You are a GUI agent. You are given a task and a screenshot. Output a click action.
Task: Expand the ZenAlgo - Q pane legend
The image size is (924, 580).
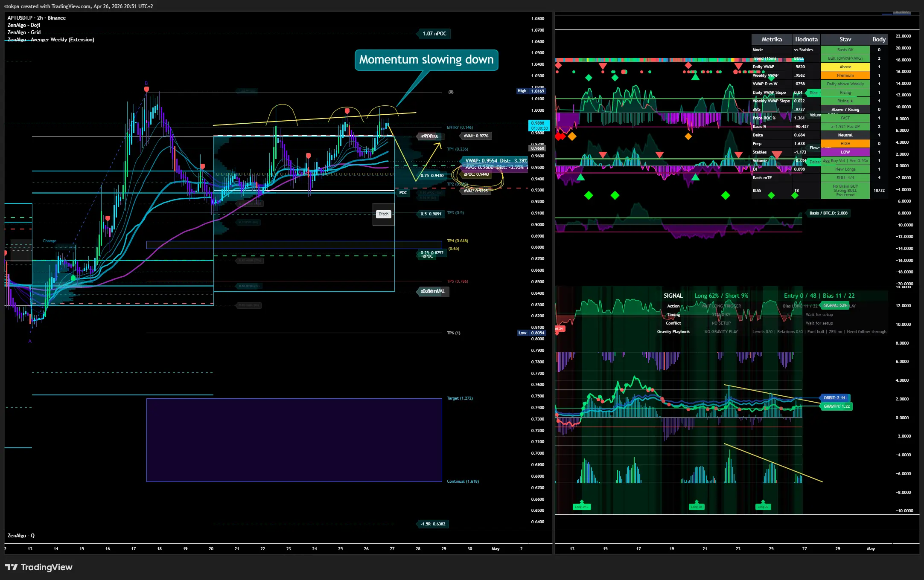[x=21, y=536]
